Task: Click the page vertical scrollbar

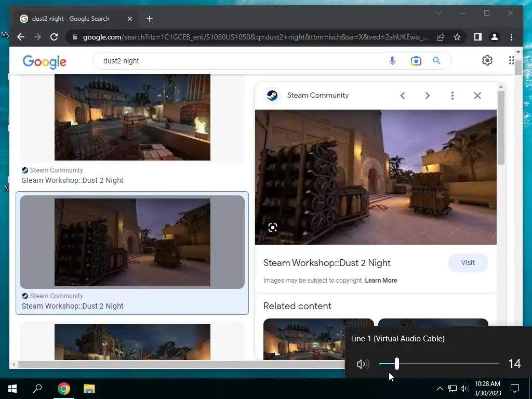Action: [518, 67]
